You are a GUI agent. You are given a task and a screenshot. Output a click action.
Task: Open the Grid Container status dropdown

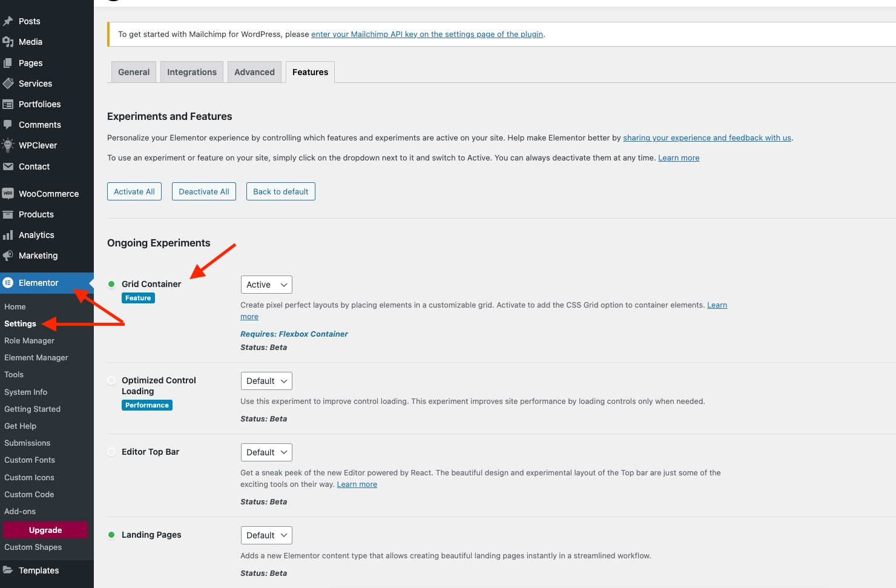click(266, 285)
